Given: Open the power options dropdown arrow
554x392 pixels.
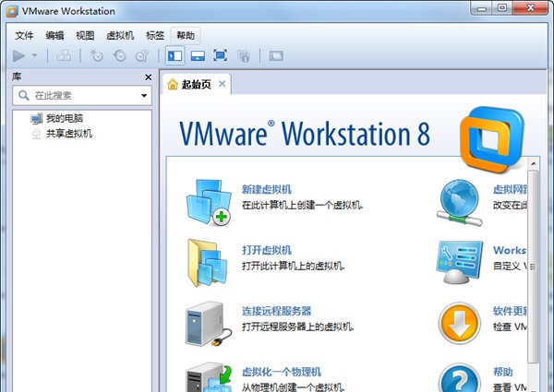Looking at the screenshot, I should pos(35,55).
